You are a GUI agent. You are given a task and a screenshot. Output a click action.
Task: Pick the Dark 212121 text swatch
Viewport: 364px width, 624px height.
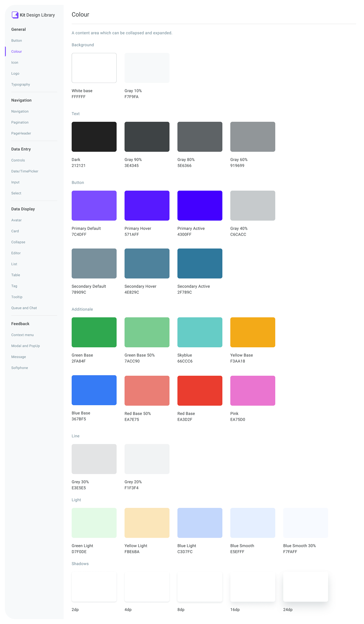point(94,137)
